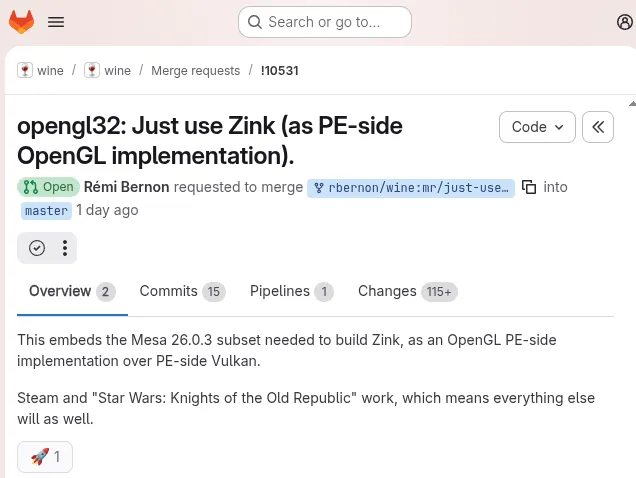
Task: Select the Changes tab
Action: pos(387,291)
